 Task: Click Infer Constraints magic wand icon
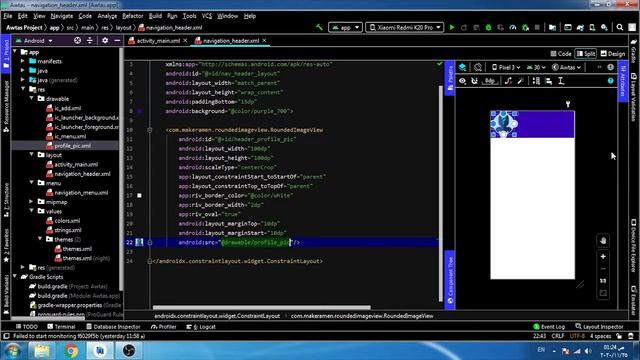pyautogui.click(x=520, y=81)
